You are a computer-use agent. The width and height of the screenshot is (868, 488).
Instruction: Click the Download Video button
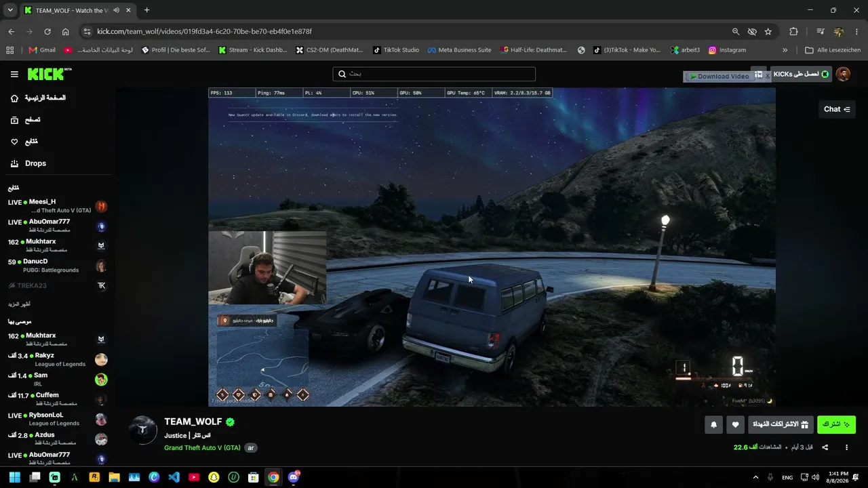click(x=718, y=77)
